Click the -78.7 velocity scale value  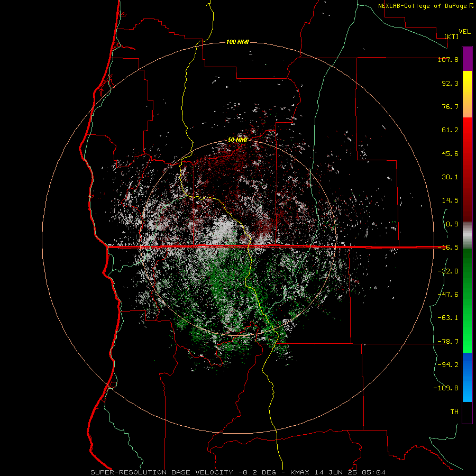(448, 342)
